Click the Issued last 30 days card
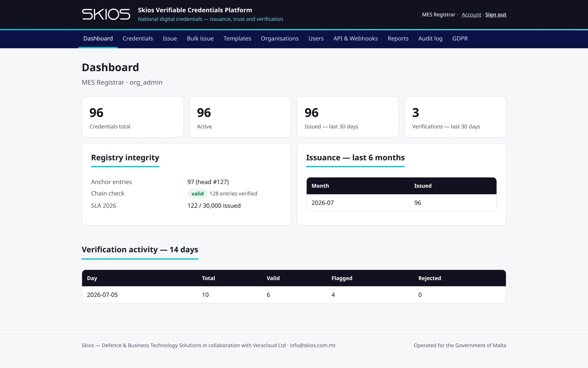The width and height of the screenshot is (588, 368). (348, 117)
